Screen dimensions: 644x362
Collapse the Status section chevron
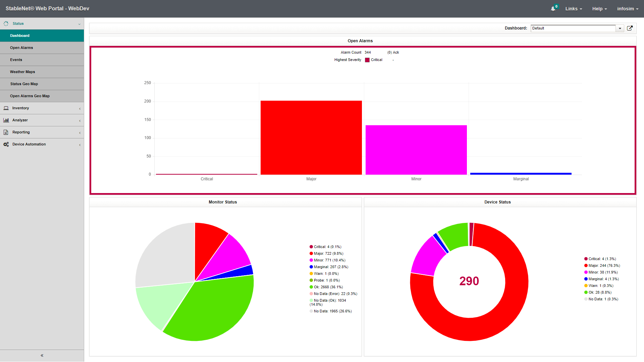(x=79, y=24)
